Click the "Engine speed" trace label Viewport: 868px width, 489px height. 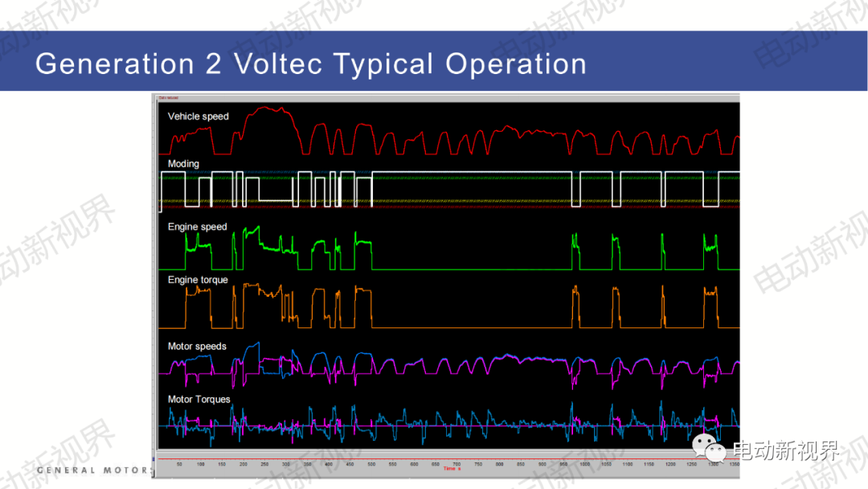(197, 227)
